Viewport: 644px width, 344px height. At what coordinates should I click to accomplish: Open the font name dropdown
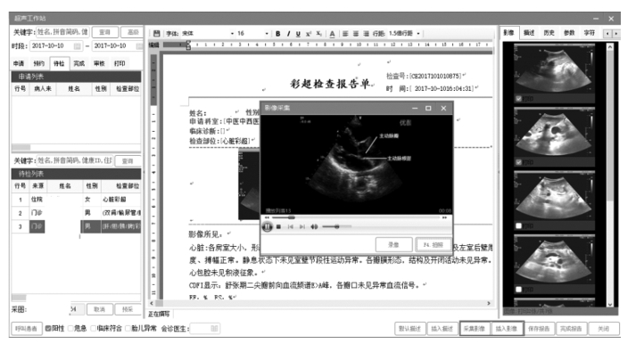tap(232, 34)
